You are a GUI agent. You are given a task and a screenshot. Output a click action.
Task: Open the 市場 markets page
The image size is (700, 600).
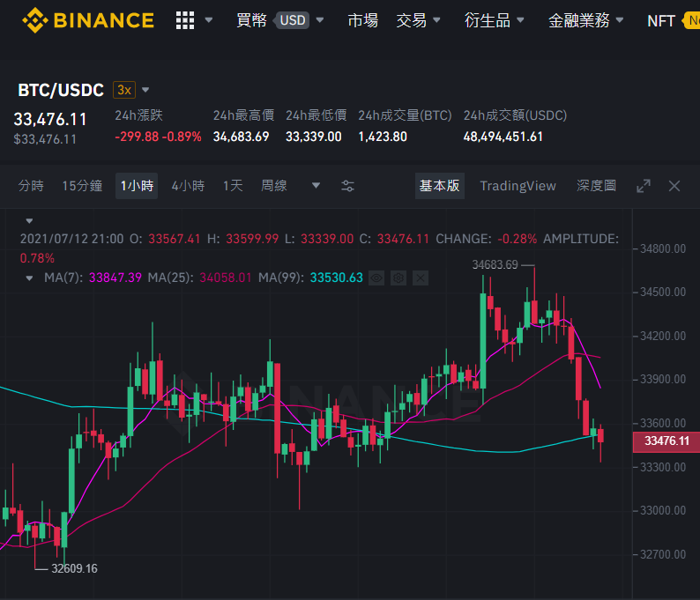point(362,20)
